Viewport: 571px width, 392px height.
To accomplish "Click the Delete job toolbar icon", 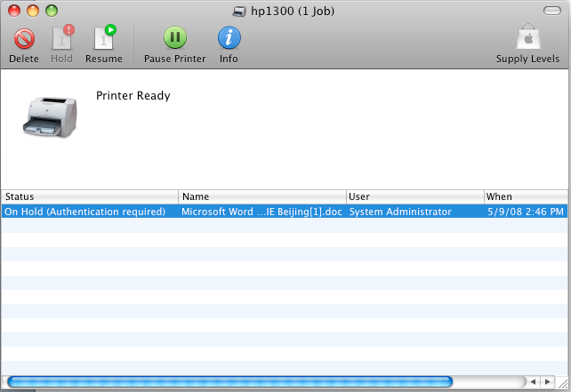I will click(24, 39).
